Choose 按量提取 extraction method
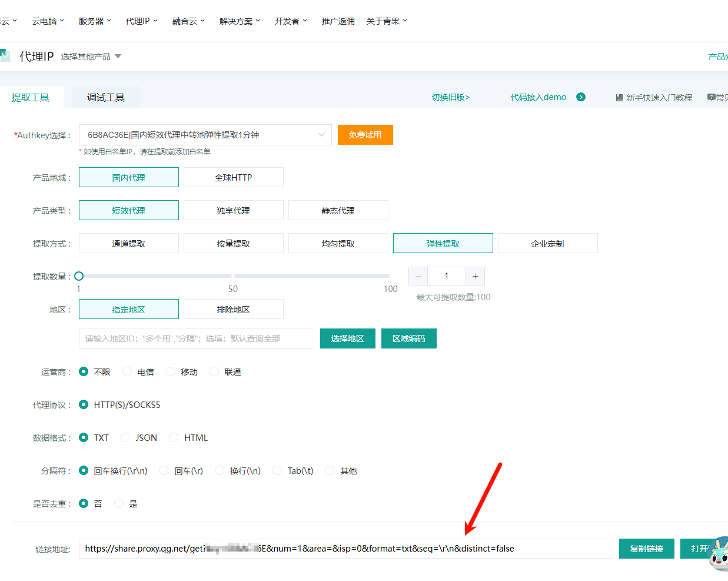Screen dimensions: 728x581 pyautogui.click(x=234, y=243)
